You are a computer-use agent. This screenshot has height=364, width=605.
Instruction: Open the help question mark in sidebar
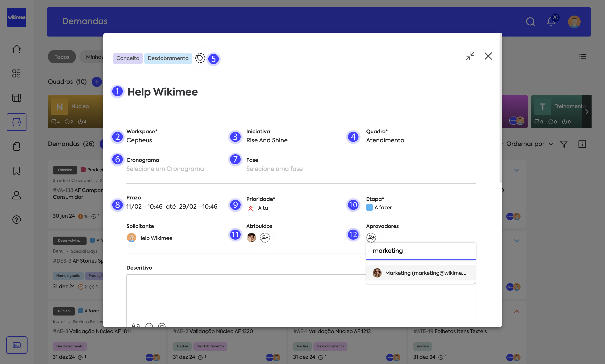click(x=16, y=220)
